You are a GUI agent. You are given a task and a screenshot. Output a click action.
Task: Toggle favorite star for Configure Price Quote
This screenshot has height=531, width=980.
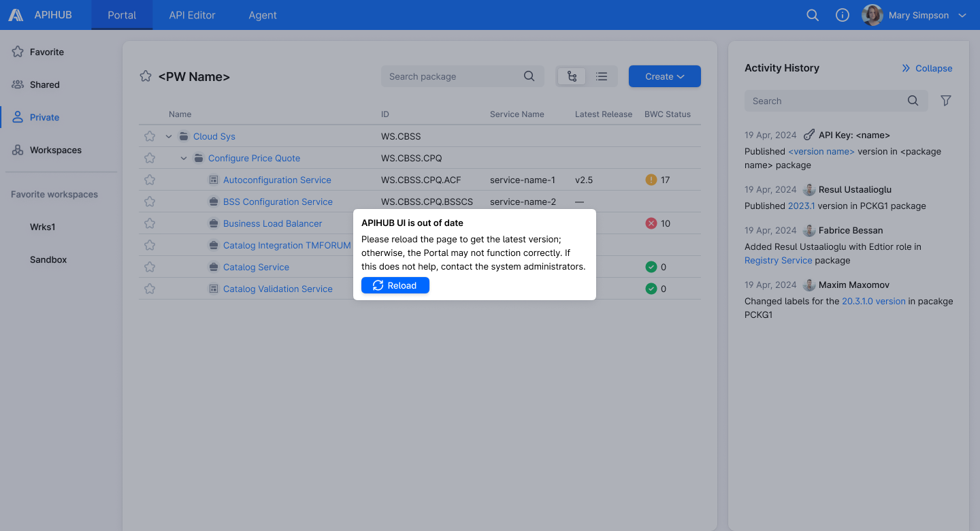pyautogui.click(x=150, y=158)
